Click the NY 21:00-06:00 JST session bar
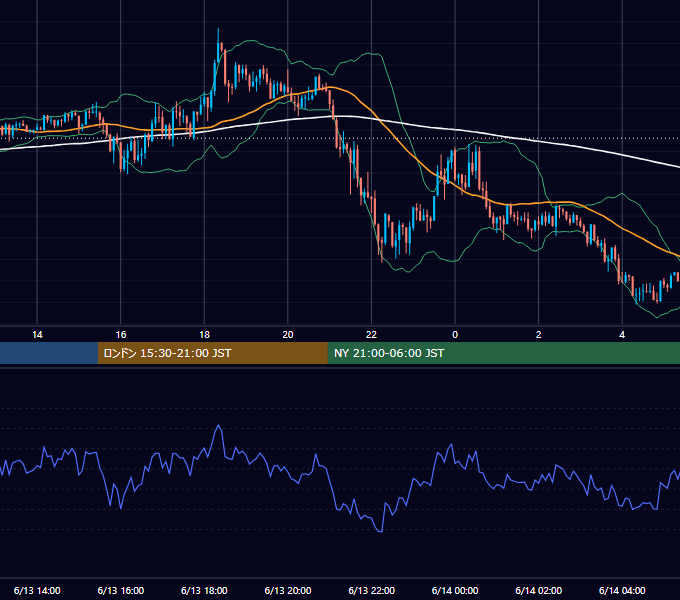The width and height of the screenshot is (680, 600). tap(503, 353)
